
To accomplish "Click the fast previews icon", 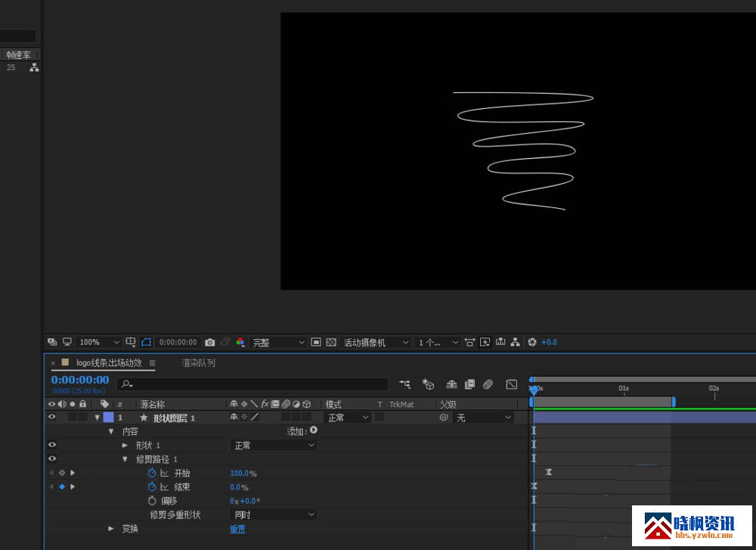I will click(485, 342).
